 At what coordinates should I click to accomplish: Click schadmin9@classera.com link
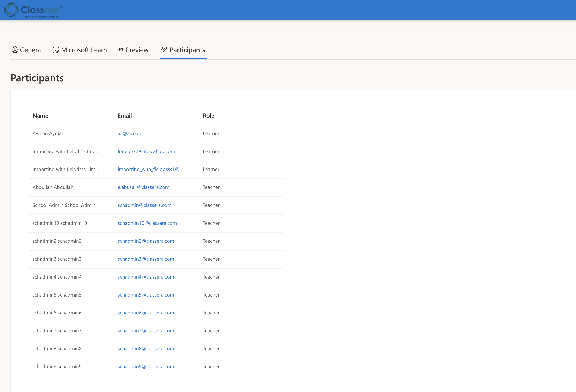146,367
